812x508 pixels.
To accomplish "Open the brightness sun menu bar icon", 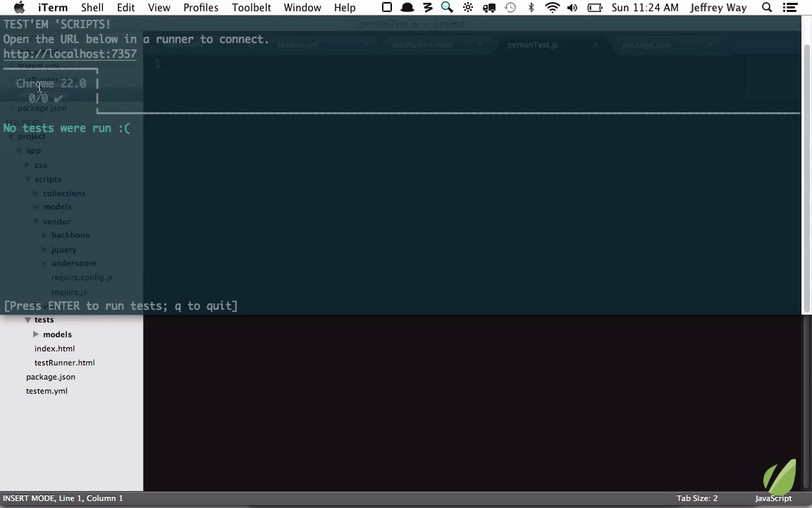I will 468,7.
